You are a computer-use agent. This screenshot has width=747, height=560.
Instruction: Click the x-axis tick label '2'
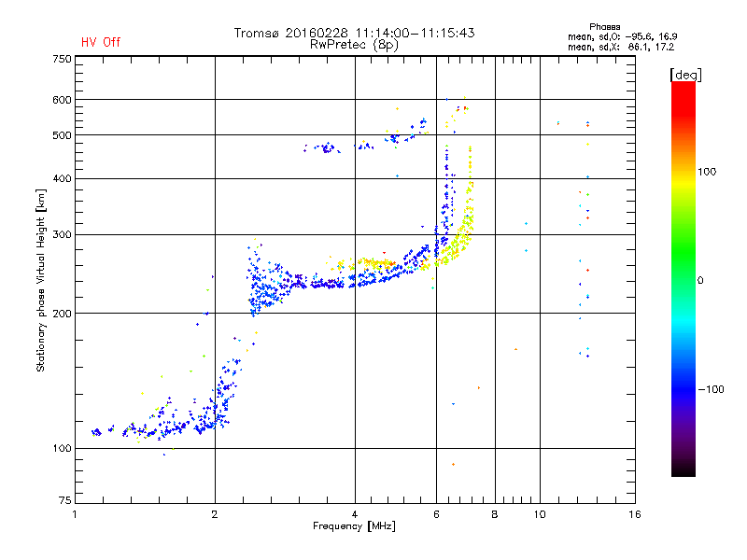(x=215, y=514)
